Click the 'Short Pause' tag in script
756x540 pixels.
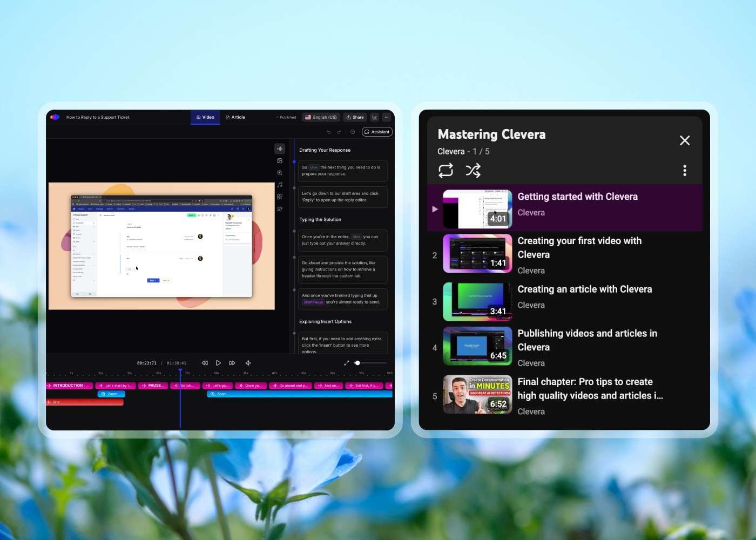[x=313, y=302]
